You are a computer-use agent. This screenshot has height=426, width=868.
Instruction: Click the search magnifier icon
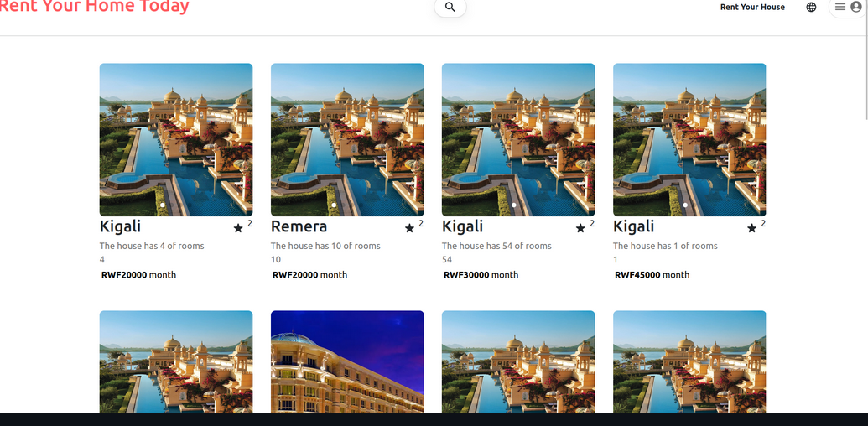click(x=450, y=8)
